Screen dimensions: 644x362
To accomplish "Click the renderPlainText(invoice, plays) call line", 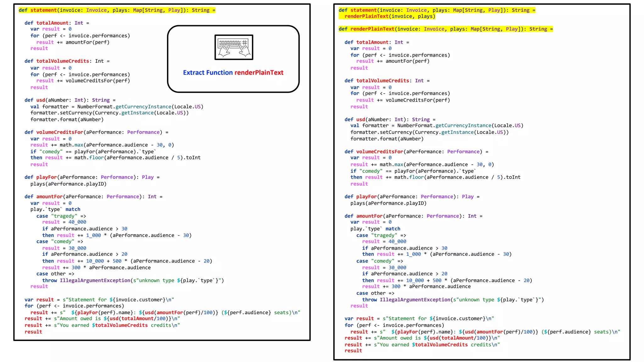I will click(x=390, y=16).
